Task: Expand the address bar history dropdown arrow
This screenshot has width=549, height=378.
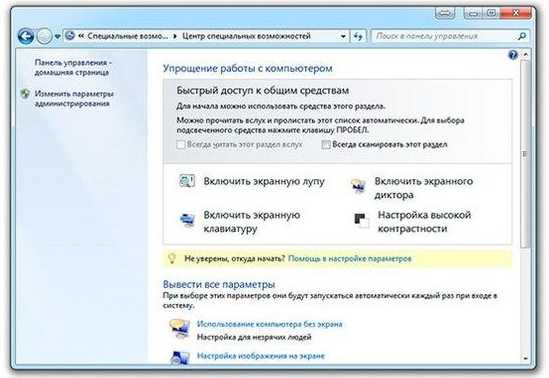Action: [343, 36]
